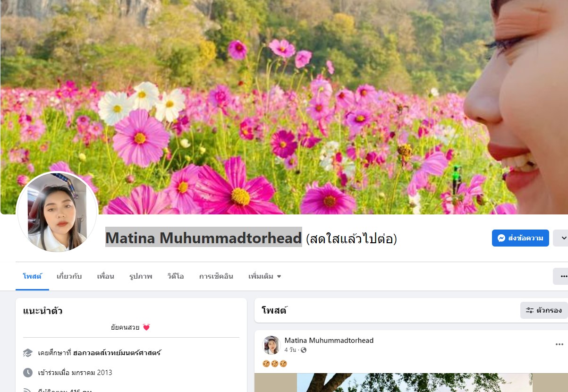This screenshot has height=392, width=568.
Task: Select the โพสต์ posts tab
Action: [x=32, y=276]
